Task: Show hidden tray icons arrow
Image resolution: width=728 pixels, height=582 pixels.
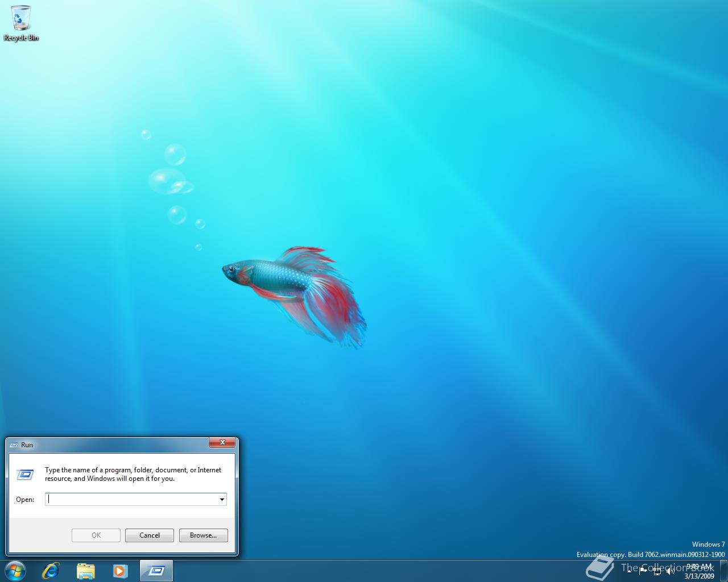Action: [x=630, y=571]
